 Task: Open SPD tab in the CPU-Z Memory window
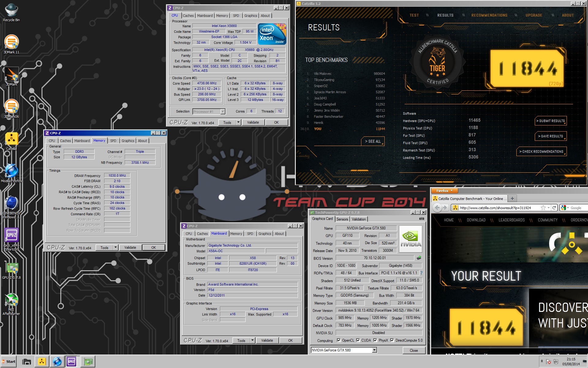coord(113,141)
